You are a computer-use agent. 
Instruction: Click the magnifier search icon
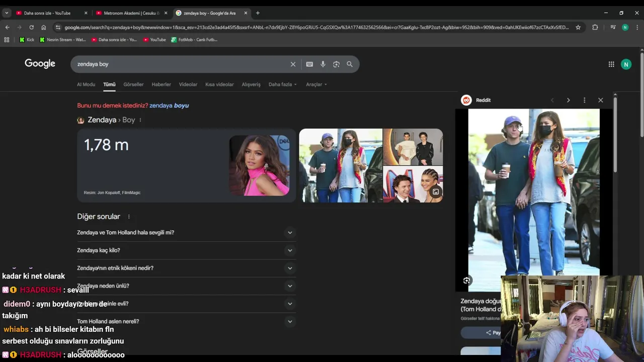coord(350,64)
